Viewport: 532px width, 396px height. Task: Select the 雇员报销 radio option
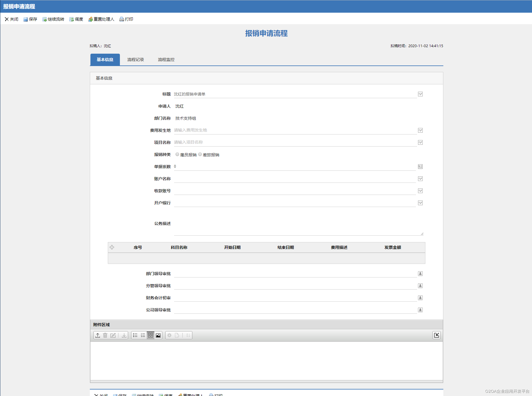(x=177, y=154)
